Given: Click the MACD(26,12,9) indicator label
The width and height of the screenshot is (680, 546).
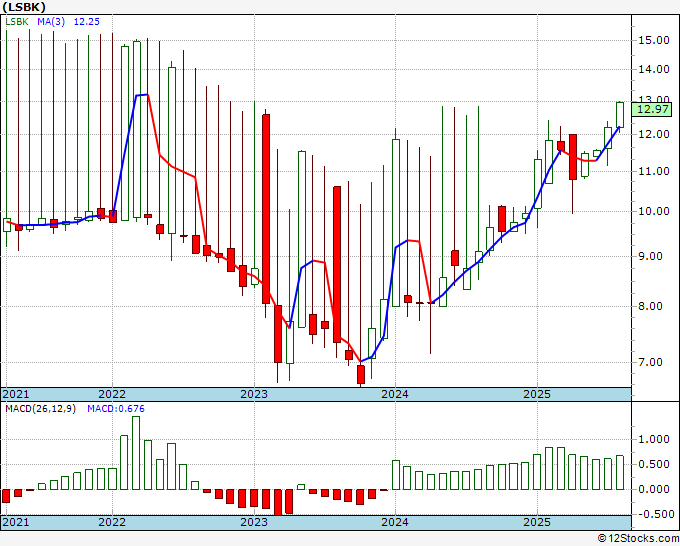Looking at the screenshot, I should tap(40, 409).
